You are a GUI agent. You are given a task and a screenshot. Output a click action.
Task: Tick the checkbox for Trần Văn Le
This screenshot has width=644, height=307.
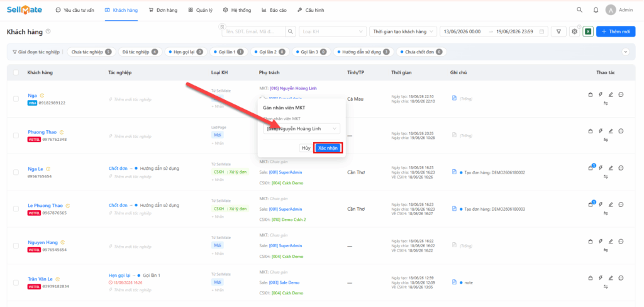[16, 282]
